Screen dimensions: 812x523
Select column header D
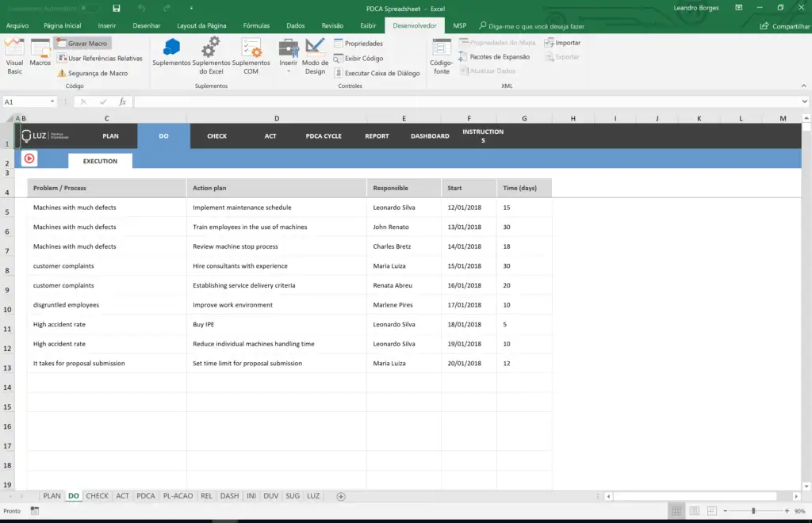coord(277,118)
